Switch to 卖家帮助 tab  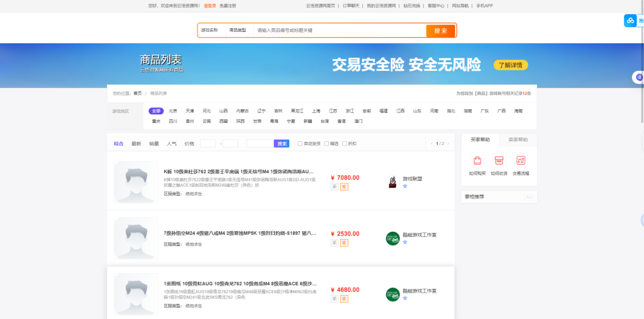pyautogui.click(x=518, y=140)
